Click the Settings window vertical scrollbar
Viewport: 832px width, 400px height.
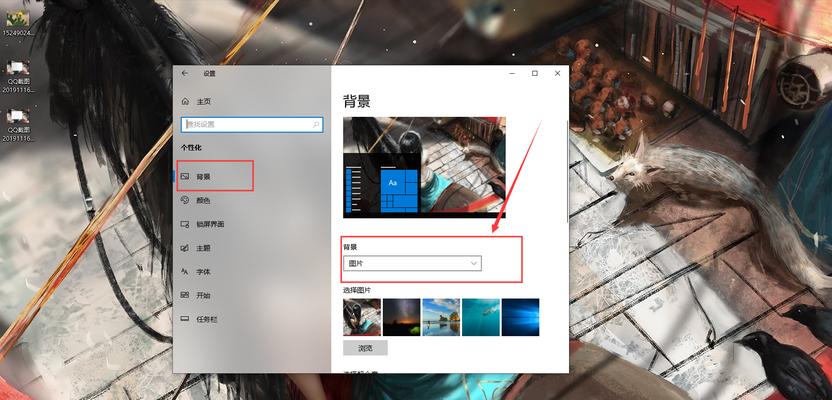pos(567,171)
